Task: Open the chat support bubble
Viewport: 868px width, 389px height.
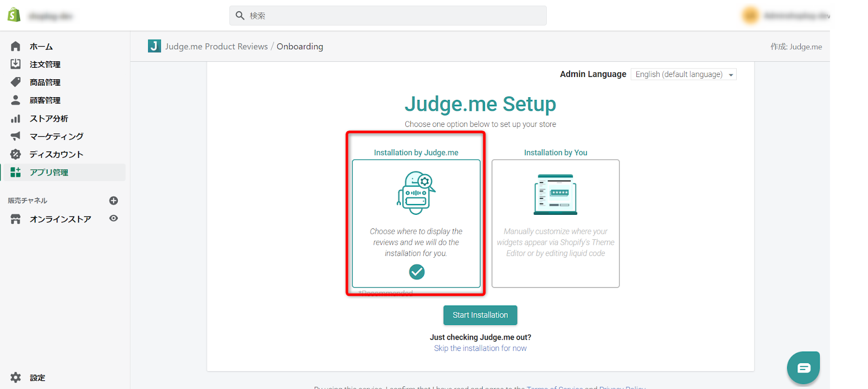Action: pyautogui.click(x=803, y=368)
